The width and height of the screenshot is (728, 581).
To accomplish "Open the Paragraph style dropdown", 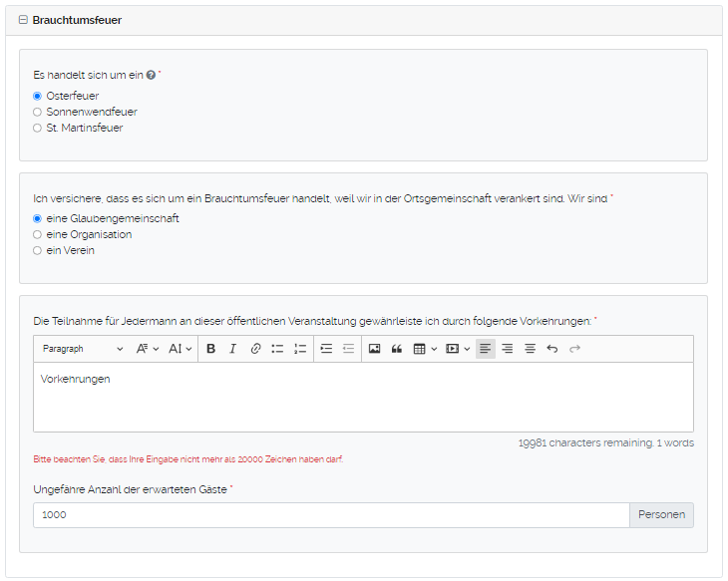I will click(x=83, y=349).
